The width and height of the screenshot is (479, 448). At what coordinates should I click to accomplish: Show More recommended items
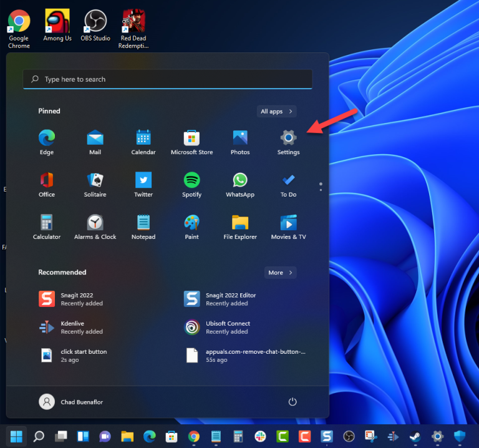tap(280, 273)
